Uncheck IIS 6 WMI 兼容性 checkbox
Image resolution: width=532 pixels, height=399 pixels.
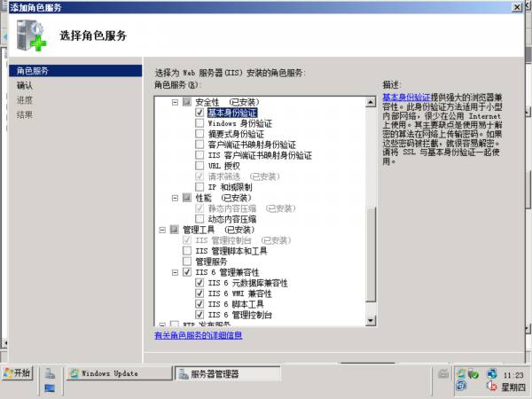tap(199, 293)
